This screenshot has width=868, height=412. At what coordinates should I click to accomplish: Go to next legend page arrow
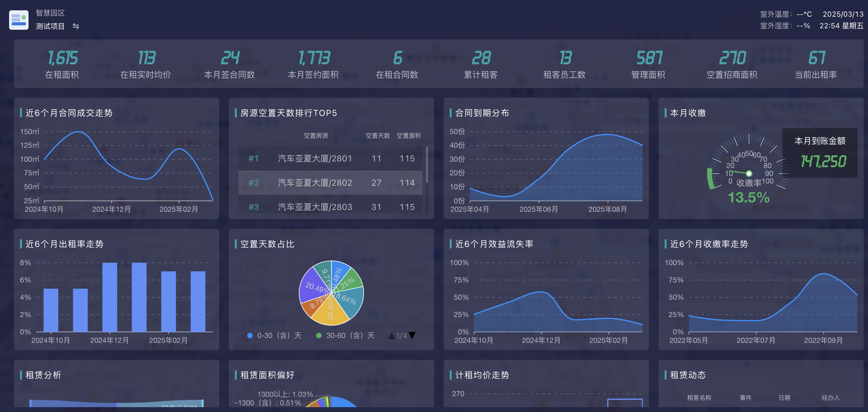point(412,335)
